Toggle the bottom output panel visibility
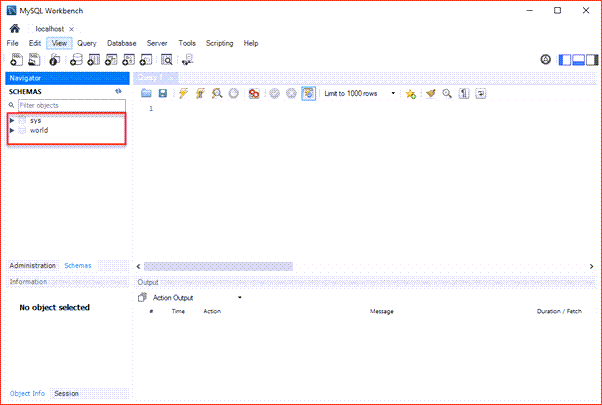The image size is (602, 405). coord(578,60)
